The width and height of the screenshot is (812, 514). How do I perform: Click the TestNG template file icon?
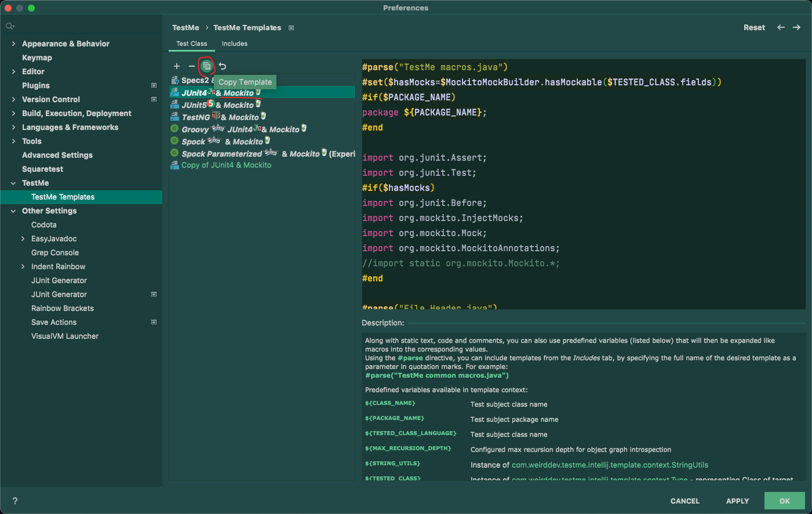[174, 117]
